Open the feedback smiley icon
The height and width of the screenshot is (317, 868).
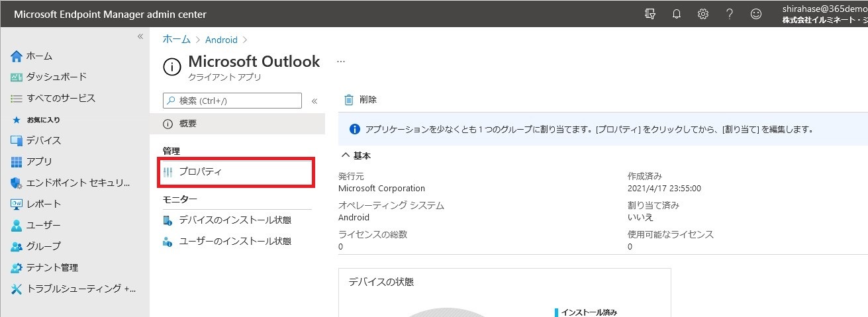(x=755, y=14)
